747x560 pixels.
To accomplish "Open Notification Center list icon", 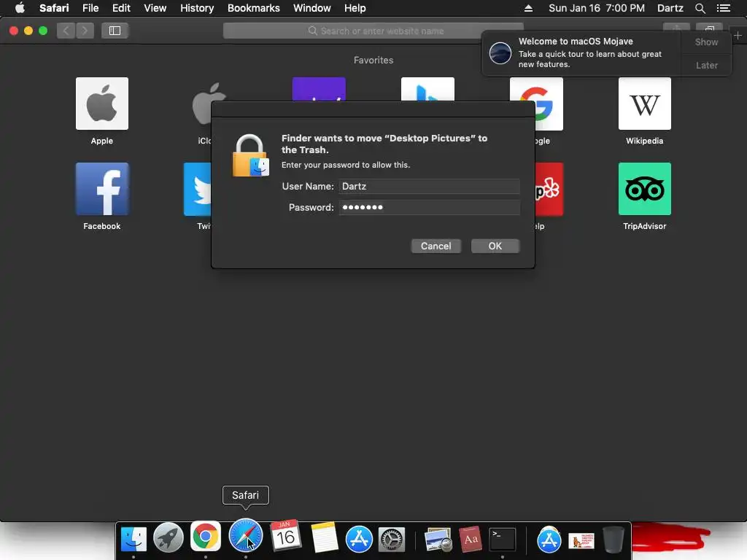I will coord(724,8).
